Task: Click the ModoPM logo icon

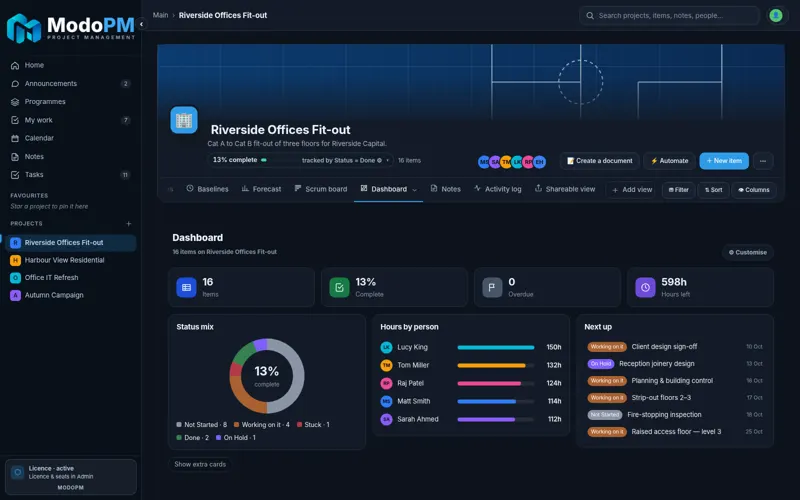Action: pos(23,28)
